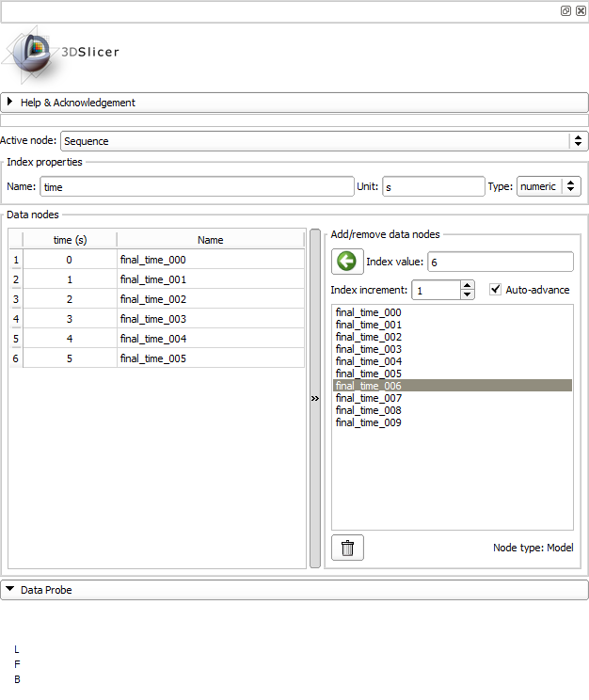Click the Name column header
The image size is (589, 700).
[211, 240]
